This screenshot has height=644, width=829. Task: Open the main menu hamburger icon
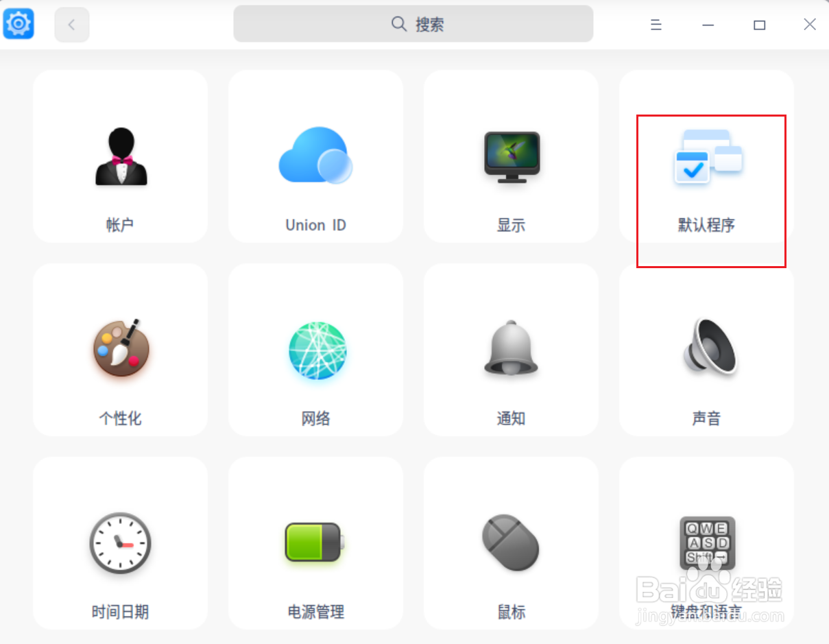pos(656,25)
